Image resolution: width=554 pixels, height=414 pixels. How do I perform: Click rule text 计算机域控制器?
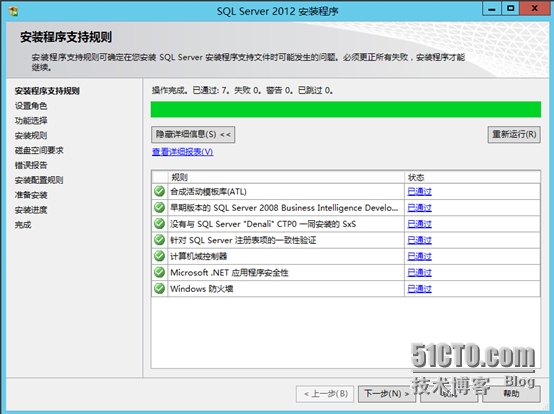point(199,256)
